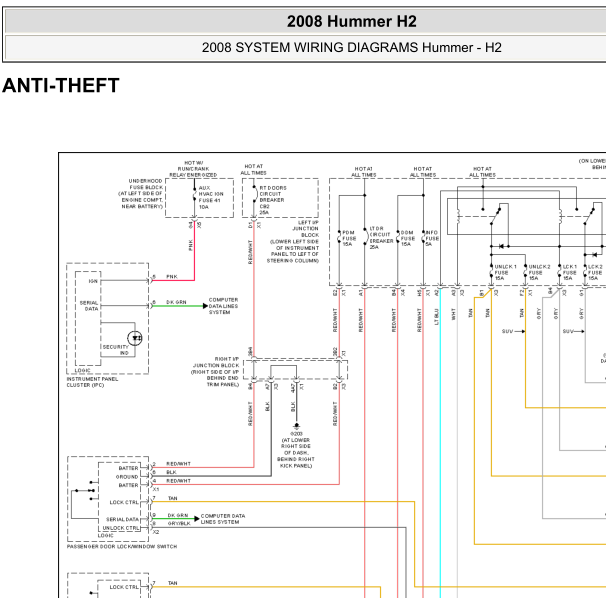Click the Underhood Fuse Block label
The width and height of the screenshot is (606, 598).
(141, 194)
